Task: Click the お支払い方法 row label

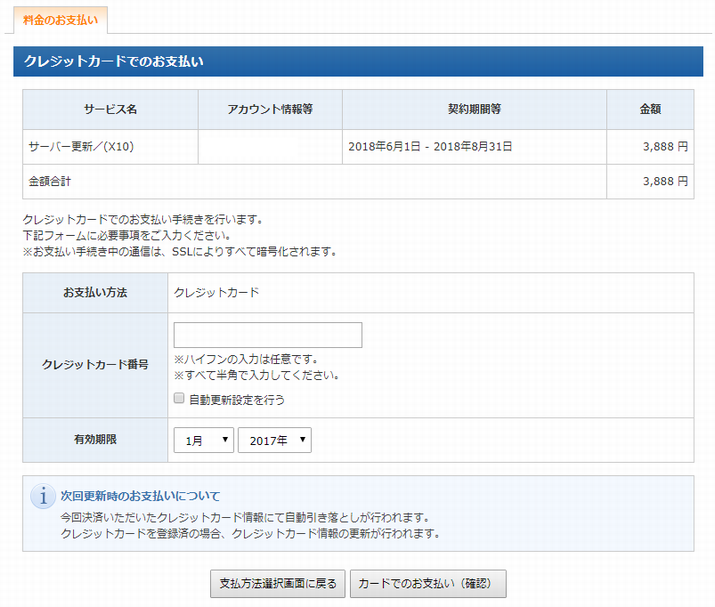Action: click(x=95, y=292)
